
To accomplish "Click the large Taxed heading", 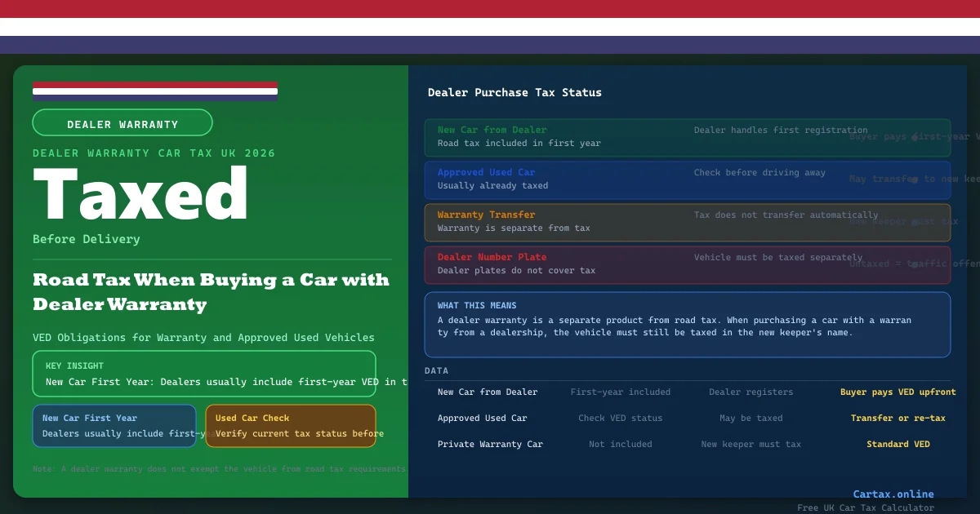I will tap(140, 195).
